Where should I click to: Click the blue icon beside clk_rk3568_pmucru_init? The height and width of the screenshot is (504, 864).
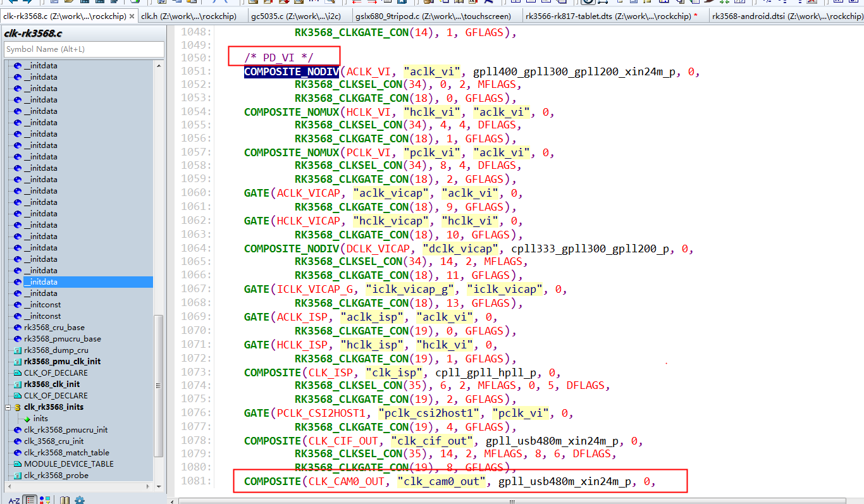tap(18, 430)
